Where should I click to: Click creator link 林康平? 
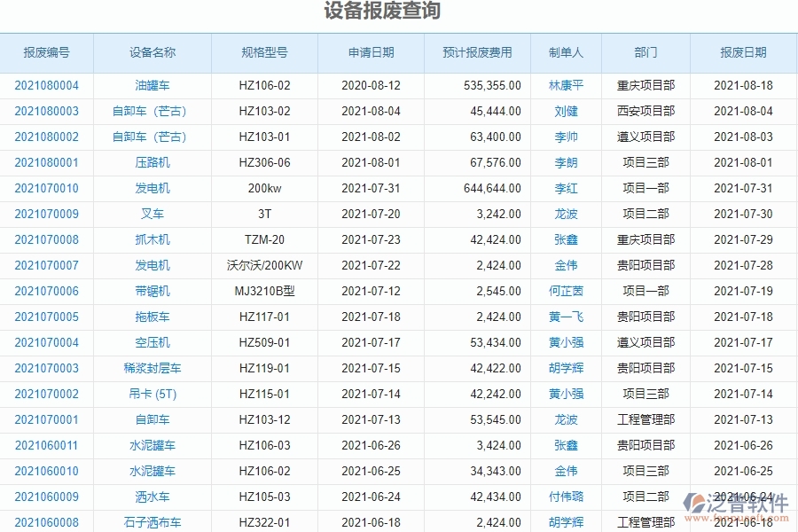click(565, 85)
